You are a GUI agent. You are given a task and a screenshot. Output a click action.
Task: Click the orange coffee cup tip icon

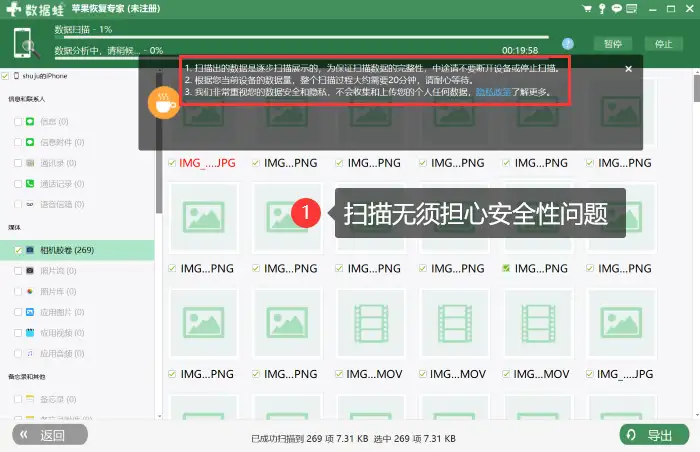[x=163, y=103]
